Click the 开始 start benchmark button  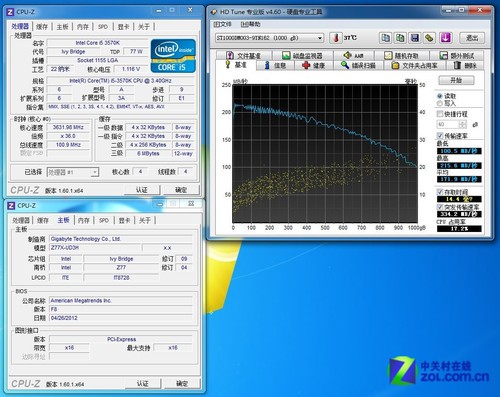456,80
